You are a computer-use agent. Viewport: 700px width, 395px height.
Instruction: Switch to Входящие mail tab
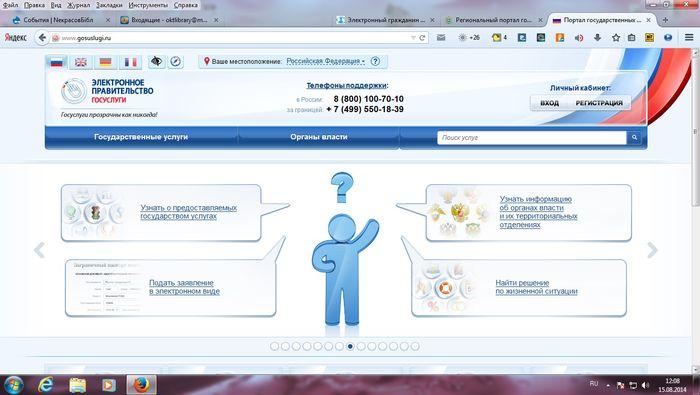(x=169, y=20)
